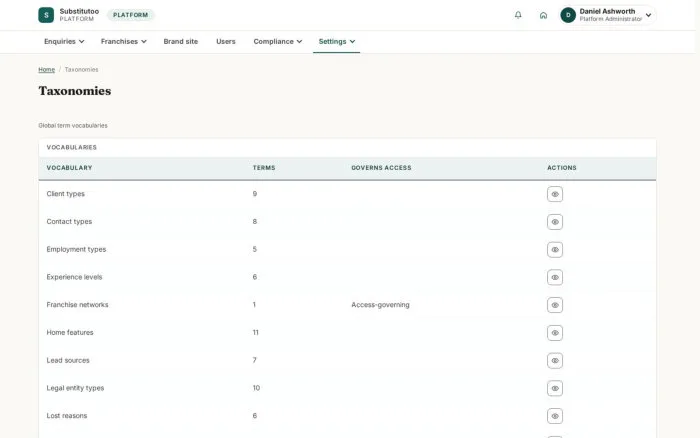View the Experience levels vocabulary
The width and height of the screenshot is (700, 438).
point(555,277)
